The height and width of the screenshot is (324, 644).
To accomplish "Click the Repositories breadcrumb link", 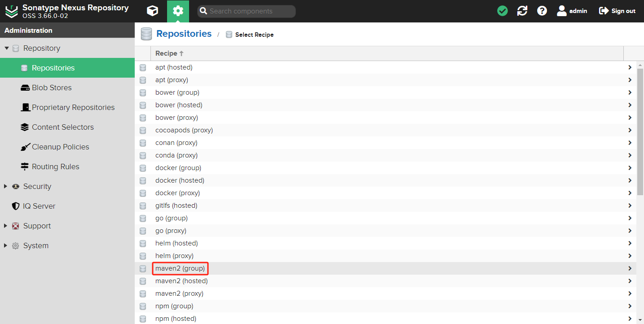I will [184, 34].
